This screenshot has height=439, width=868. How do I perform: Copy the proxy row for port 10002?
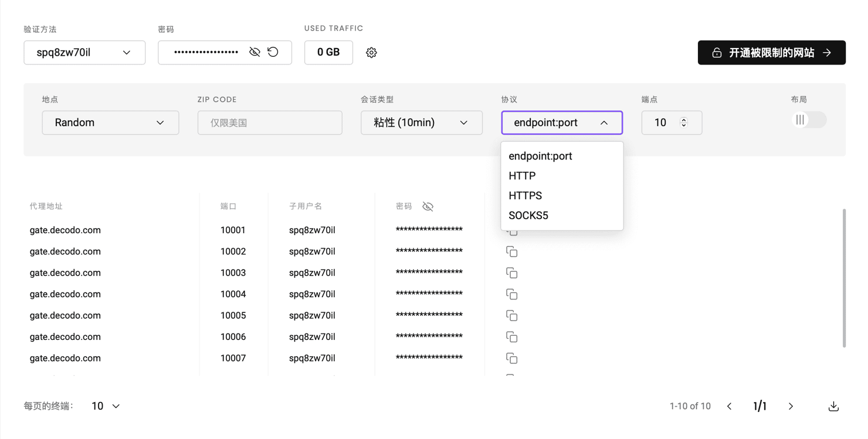511,251
